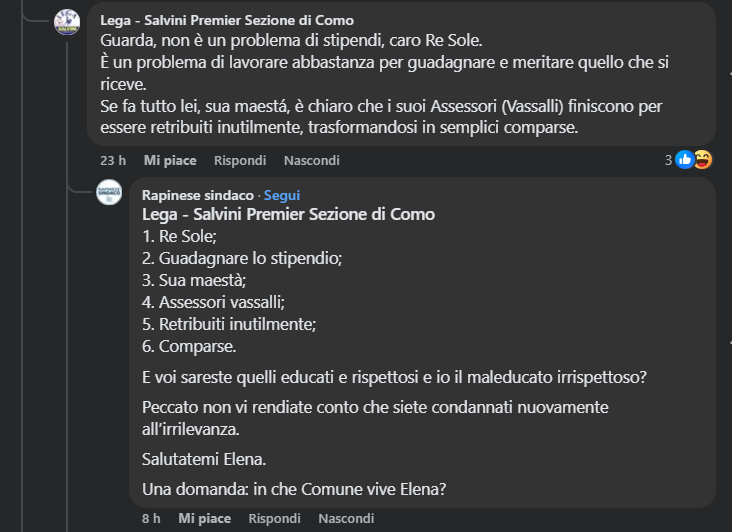The image size is (732, 532).
Task: Hide Rapinese sindaco's reply with Nascondi
Action: (x=346, y=518)
